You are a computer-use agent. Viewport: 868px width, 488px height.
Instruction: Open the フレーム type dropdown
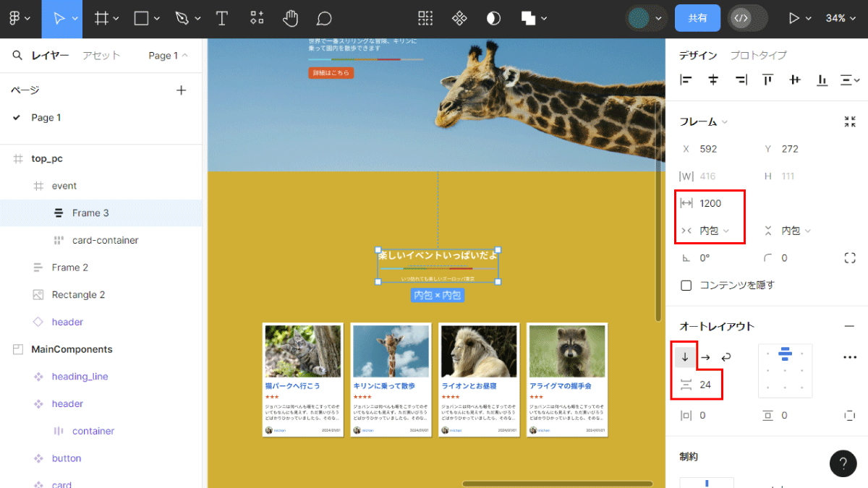point(704,121)
